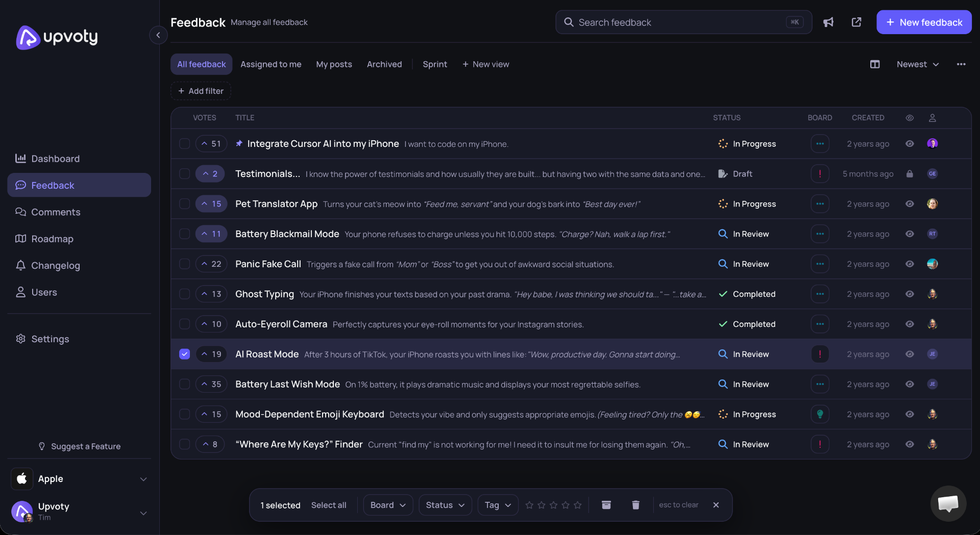The height and width of the screenshot is (535, 980).
Task: Open the Newest sort dropdown
Action: click(x=918, y=64)
